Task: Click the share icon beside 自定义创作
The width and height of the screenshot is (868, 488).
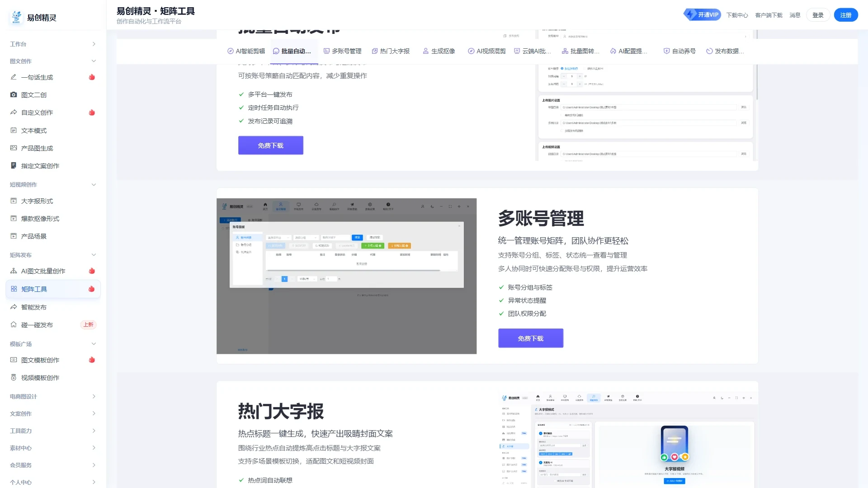Action: pyautogui.click(x=14, y=113)
